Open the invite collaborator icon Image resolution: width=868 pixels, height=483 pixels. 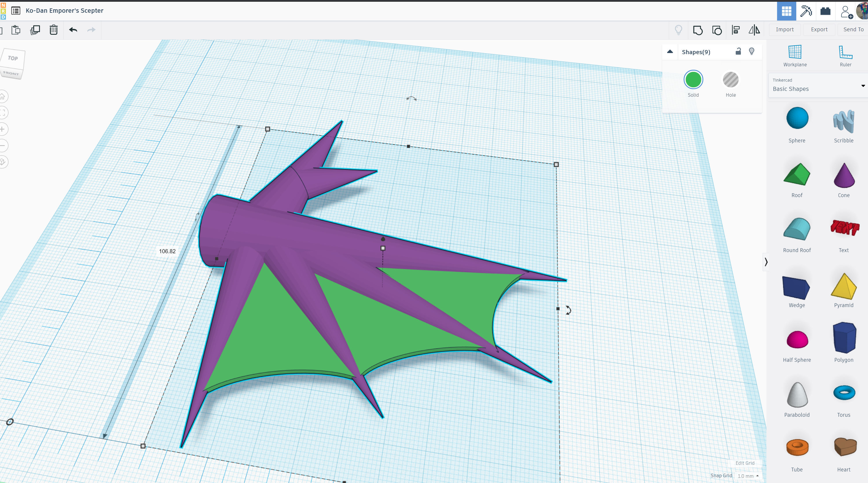coord(846,12)
